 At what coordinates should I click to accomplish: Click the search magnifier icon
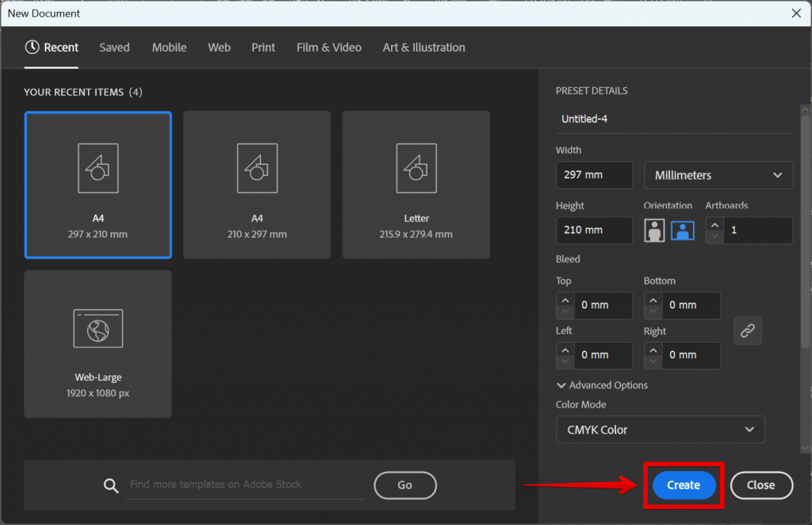111,485
